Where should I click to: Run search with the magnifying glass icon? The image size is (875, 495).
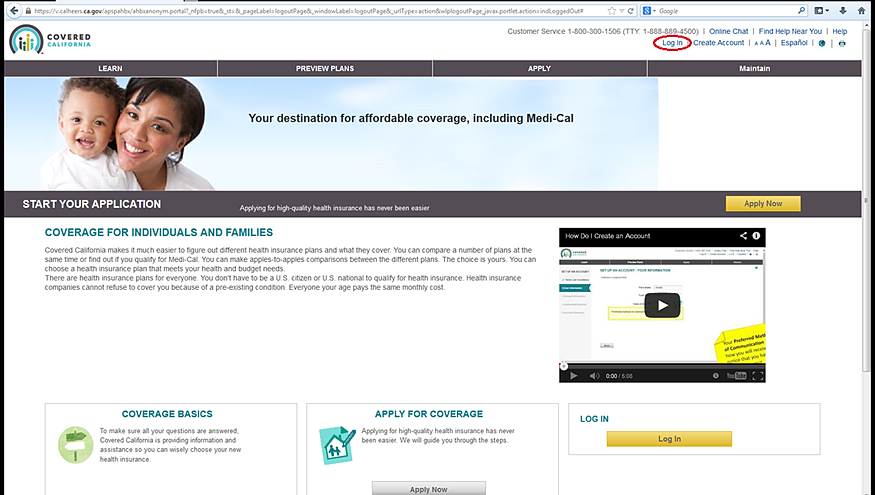point(801,11)
